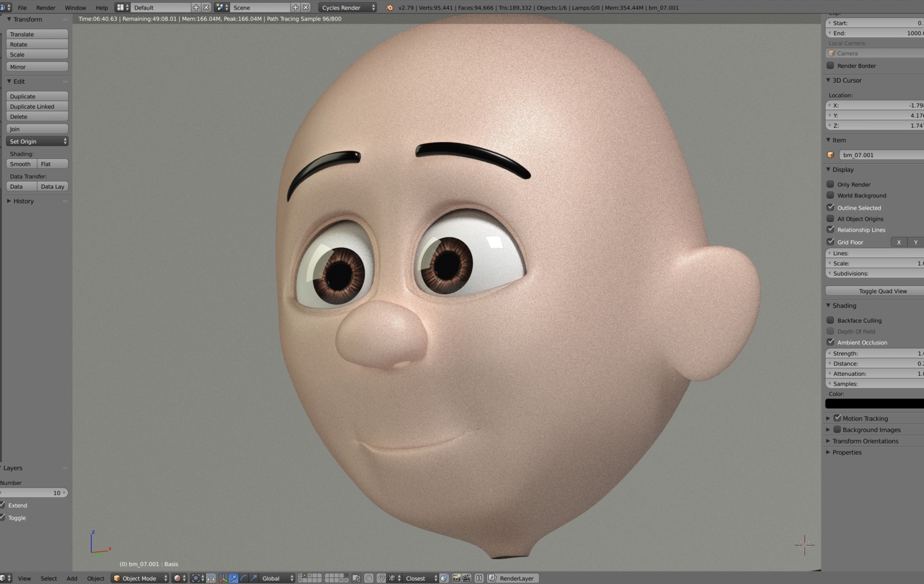Click the OpenGL render animation clapper icon
This screenshot has width=924, height=584.
466,578
